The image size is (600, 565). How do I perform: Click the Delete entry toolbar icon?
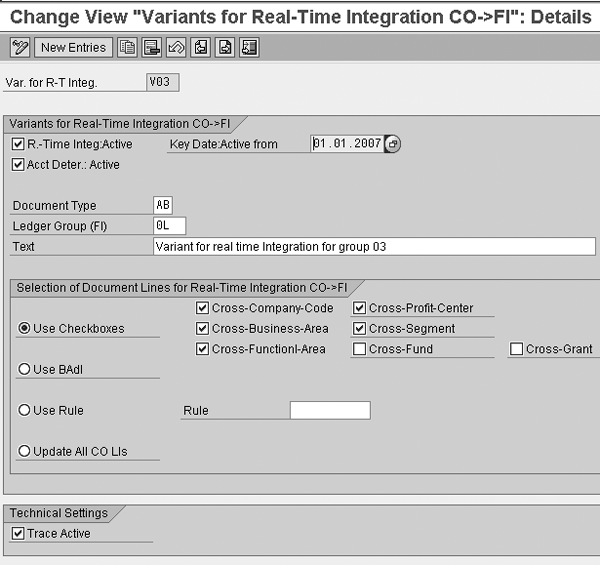[x=151, y=47]
